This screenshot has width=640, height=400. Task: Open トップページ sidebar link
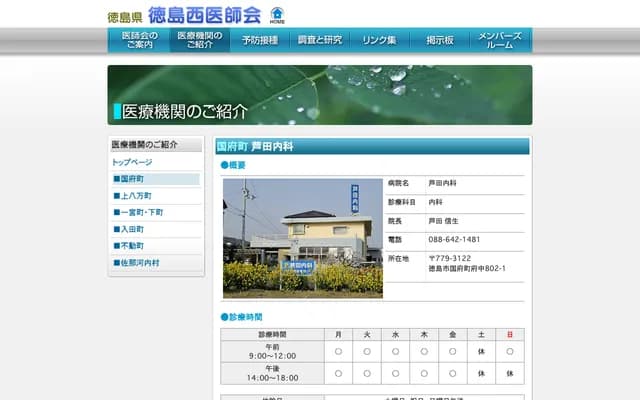coord(132,162)
